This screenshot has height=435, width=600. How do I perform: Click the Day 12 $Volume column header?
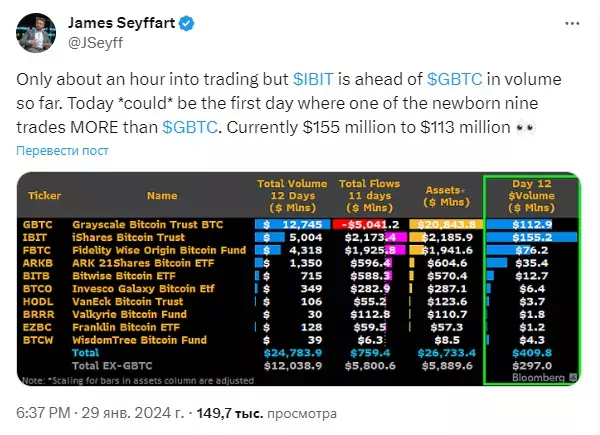coord(532,196)
